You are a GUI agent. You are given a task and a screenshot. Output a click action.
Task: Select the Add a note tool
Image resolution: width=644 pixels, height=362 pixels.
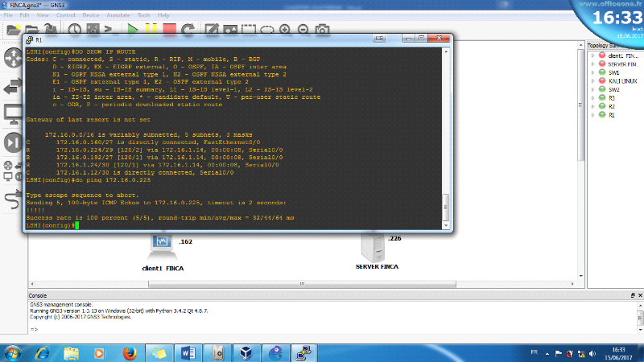tap(212, 30)
